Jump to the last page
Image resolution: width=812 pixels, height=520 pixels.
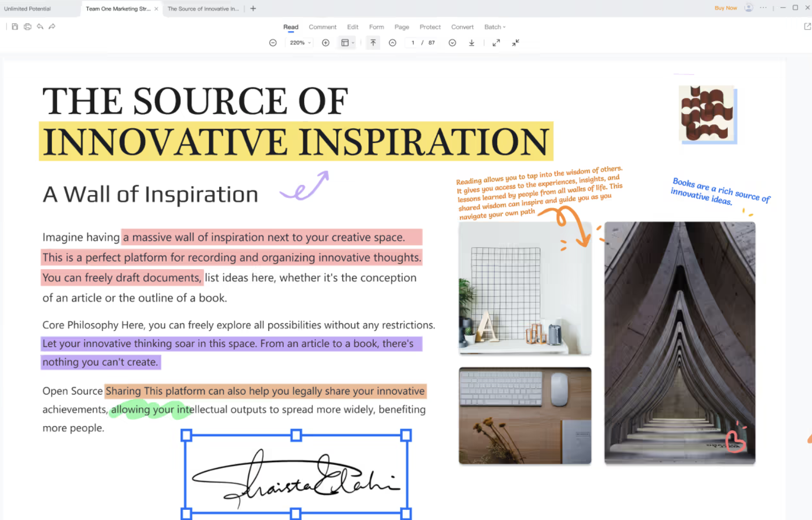tap(471, 43)
